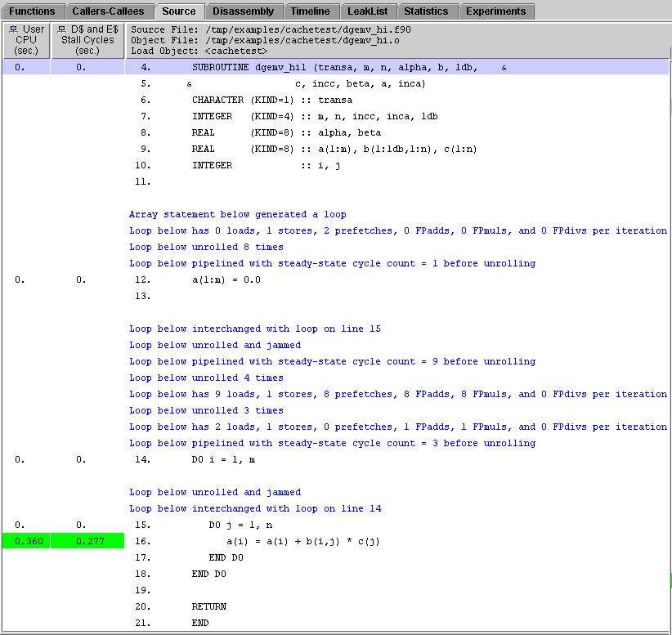Click 'Loop below unrolled 3 times' commentary
Viewport: 672px width, 635px height.
click(206, 410)
